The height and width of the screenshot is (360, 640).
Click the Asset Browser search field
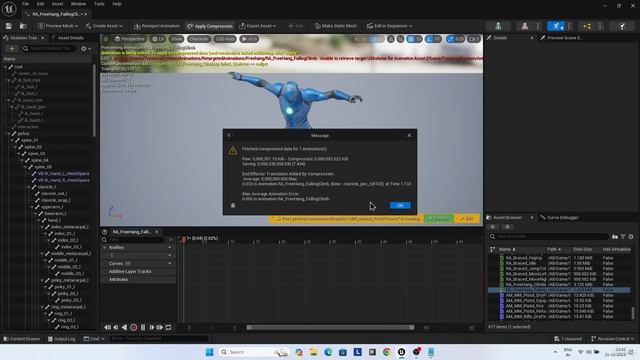pyautogui.click(x=549, y=237)
